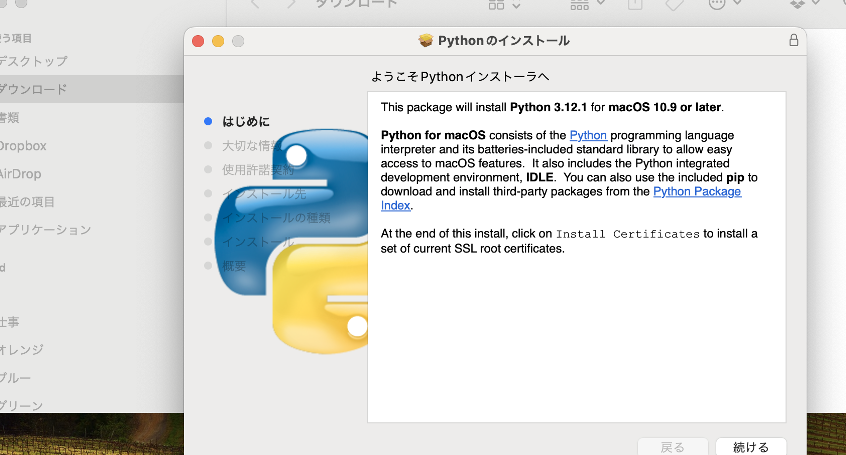Minimize the Python installer with the yellow button
This screenshot has height=455, width=846.
pos(218,41)
